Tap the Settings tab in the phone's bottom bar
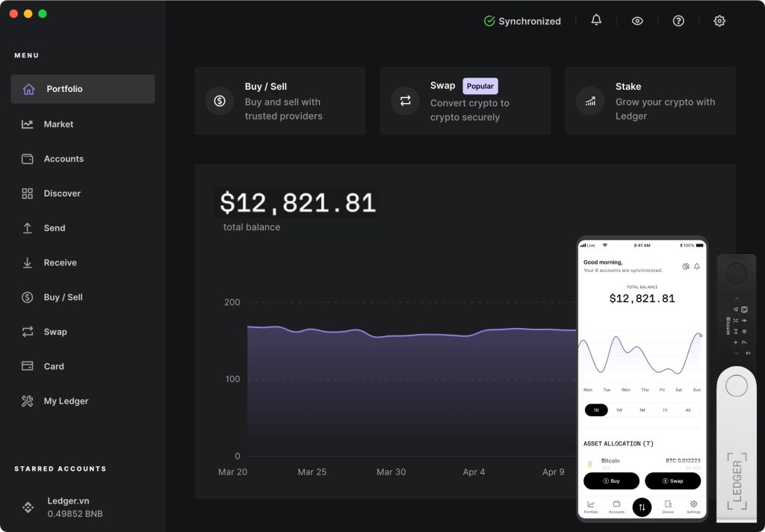Screen dimensions: 765x532 click(693, 507)
